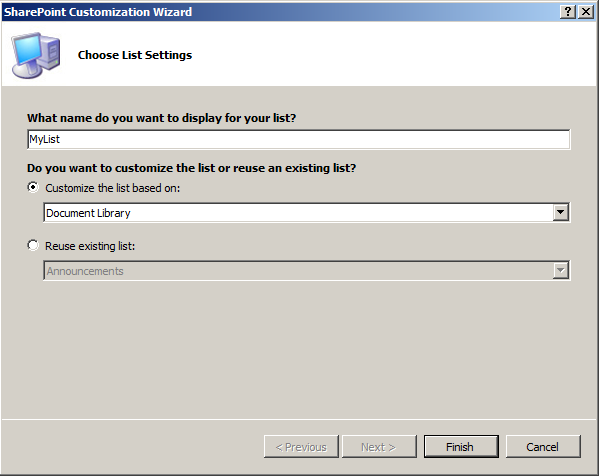
Task: Click the list display name question label
Action: [x=162, y=118]
